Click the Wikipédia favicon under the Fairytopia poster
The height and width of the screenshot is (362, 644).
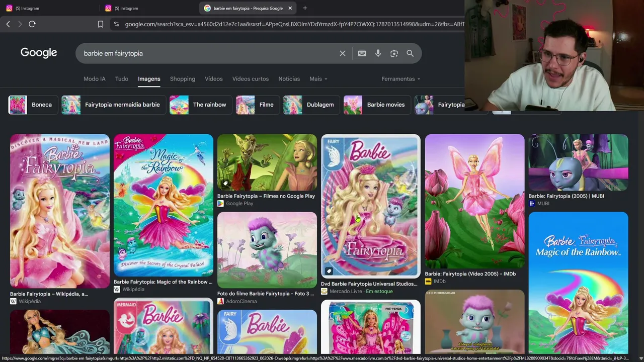tap(13, 301)
